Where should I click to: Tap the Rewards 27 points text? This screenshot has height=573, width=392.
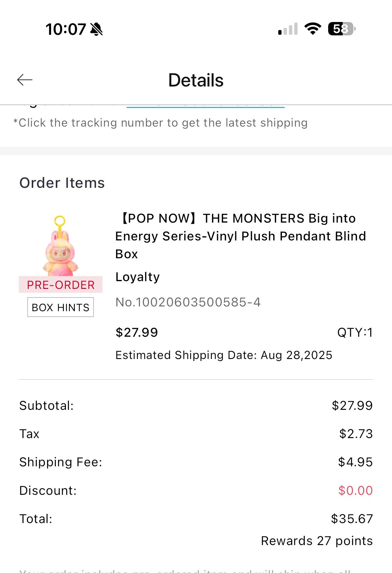tap(317, 541)
